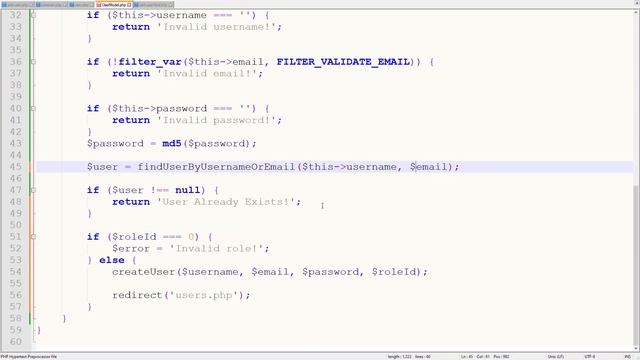
Task: Click line number 60 in the margin
Action: pyautogui.click(x=16, y=342)
